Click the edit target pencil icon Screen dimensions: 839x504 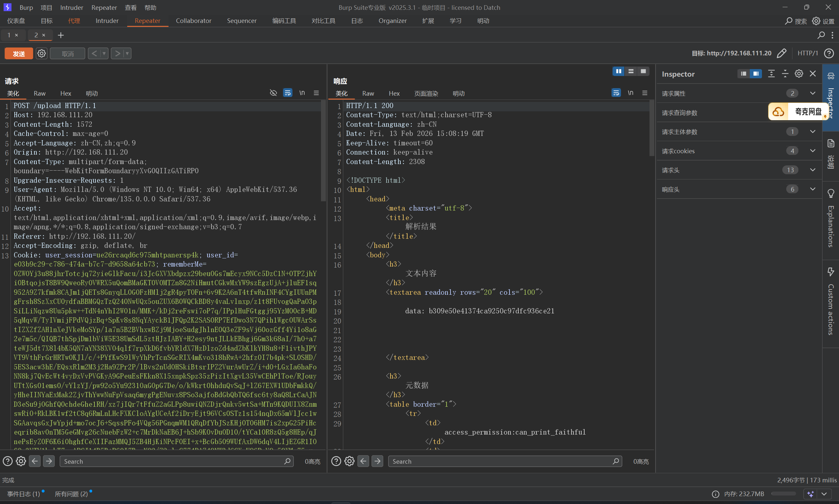tap(782, 53)
